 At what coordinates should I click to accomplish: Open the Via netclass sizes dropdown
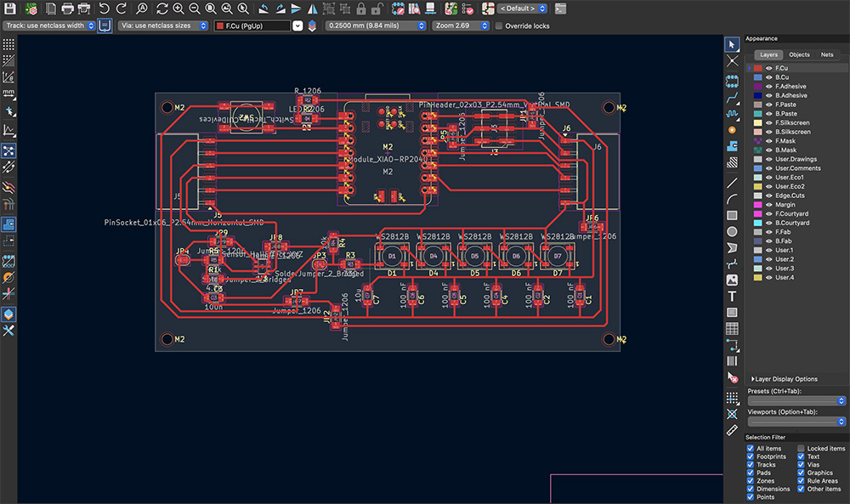[x=163, y=25]
